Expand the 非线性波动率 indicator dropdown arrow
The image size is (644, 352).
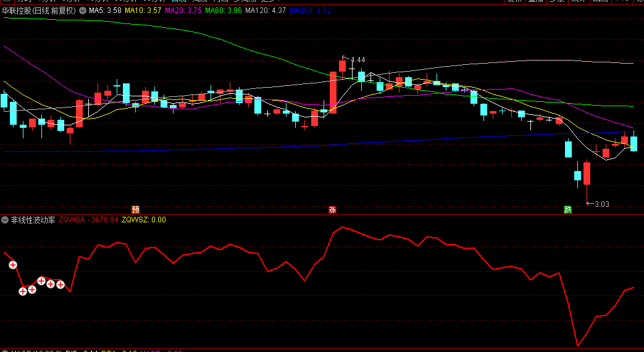click(x=5, y=220)
